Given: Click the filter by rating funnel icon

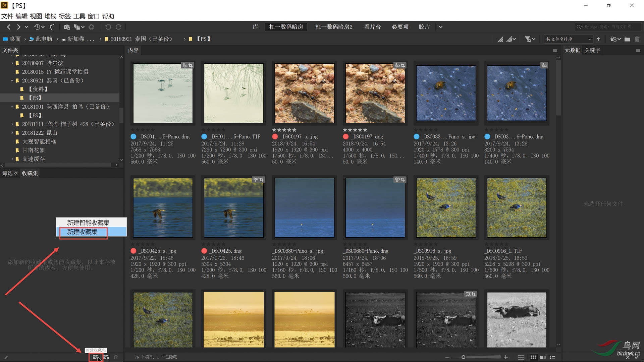Looking at the screenshot, I should click(x=528, y=39).
